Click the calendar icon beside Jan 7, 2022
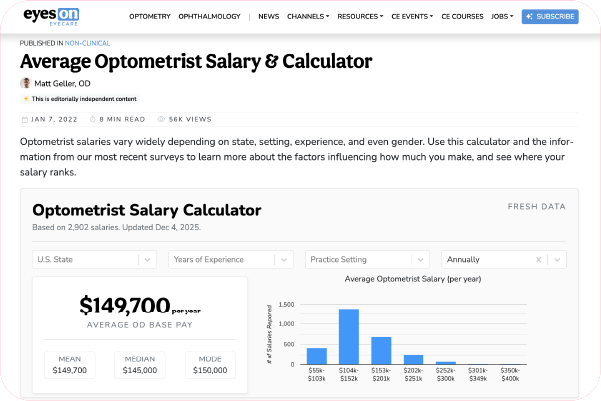 coord(25,120)
